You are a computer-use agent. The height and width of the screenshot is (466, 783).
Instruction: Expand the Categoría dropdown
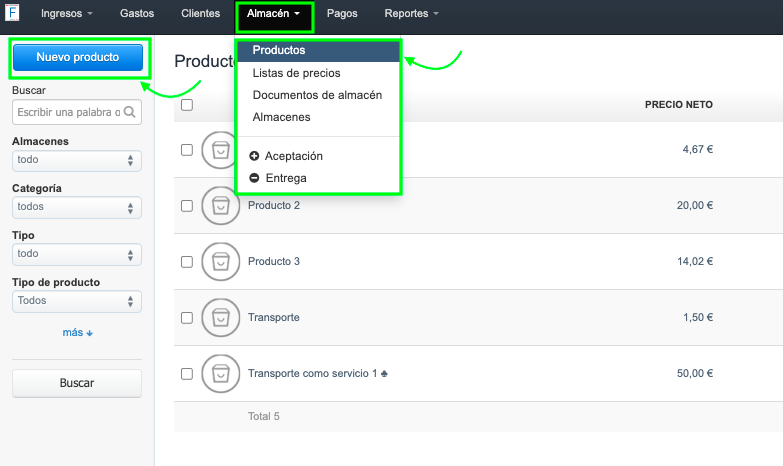[x=77, y=207]
